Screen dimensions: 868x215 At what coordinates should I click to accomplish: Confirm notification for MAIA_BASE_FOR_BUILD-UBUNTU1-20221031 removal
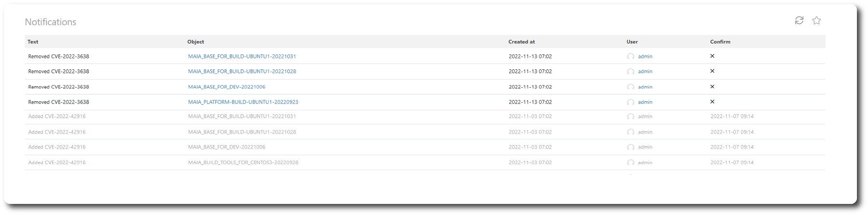point(712,56)
